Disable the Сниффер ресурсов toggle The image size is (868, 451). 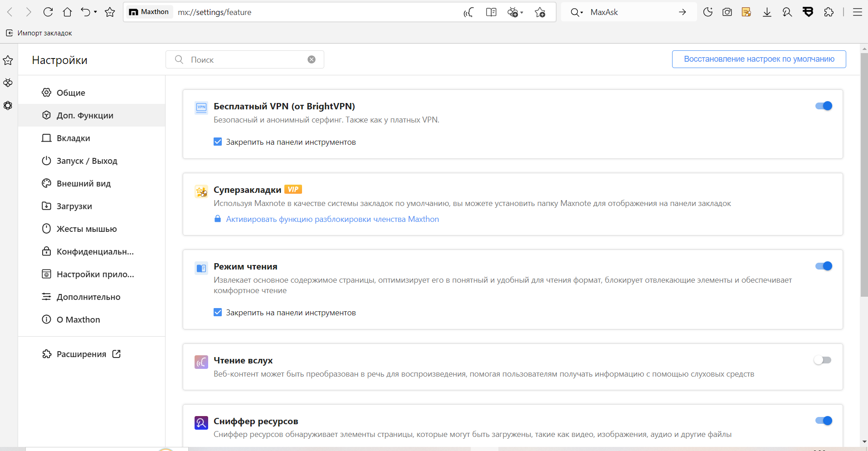(x=824, y=421)
